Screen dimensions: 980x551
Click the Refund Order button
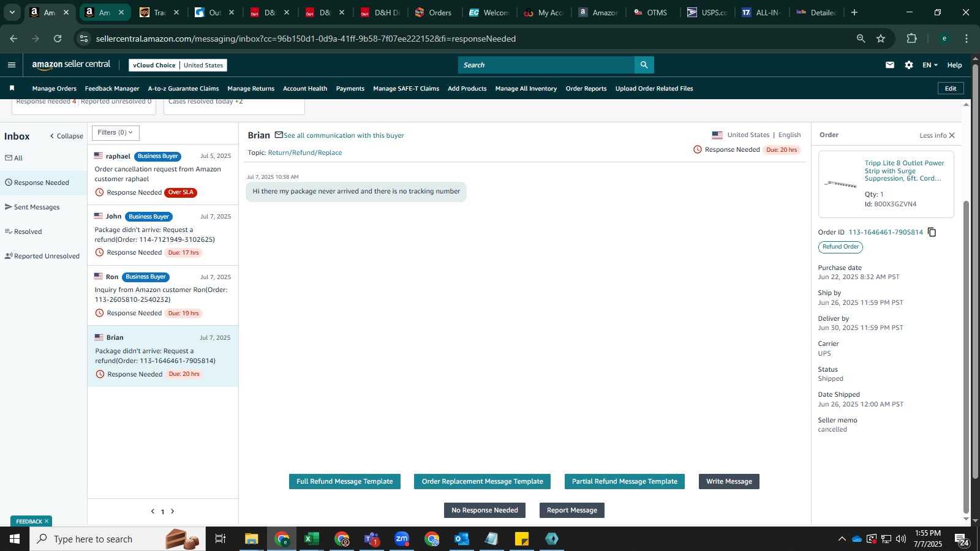(x=840, y=247)
